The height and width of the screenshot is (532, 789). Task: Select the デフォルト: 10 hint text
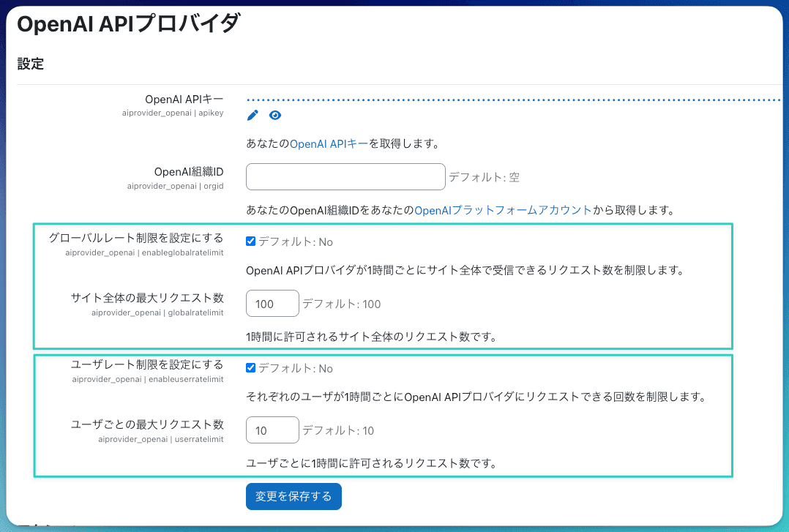coord(338,431)
